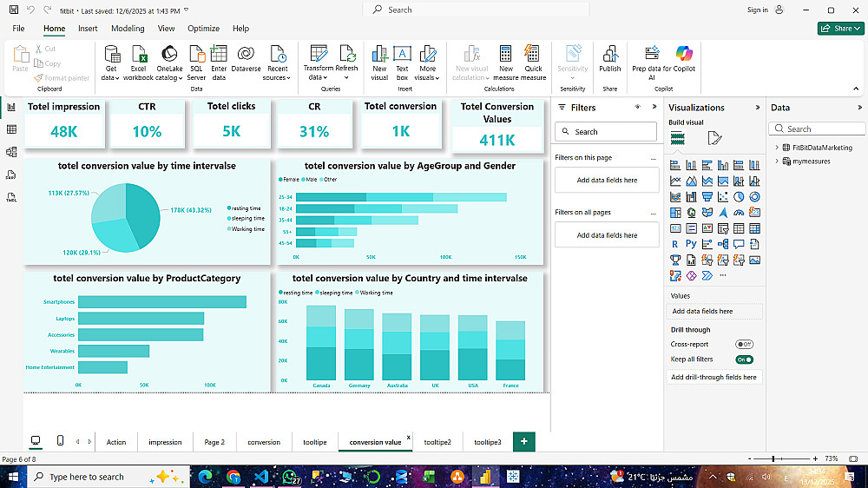868x488 pixels.
Task: Click the zoom slider in status bar
Action: coord(773,458)
